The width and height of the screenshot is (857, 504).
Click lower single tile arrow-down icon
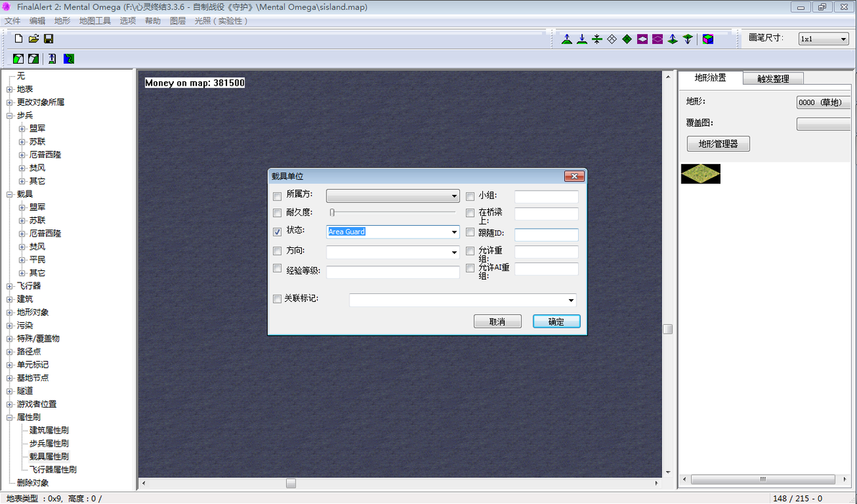[688, 39]
